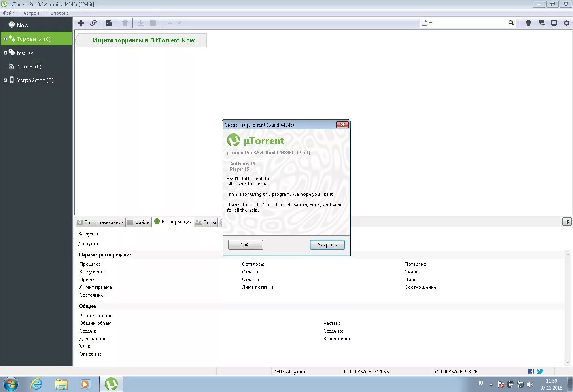573x392 pixels.
Task: Open search provider dropdown arrow
Action: click(431, 23)
